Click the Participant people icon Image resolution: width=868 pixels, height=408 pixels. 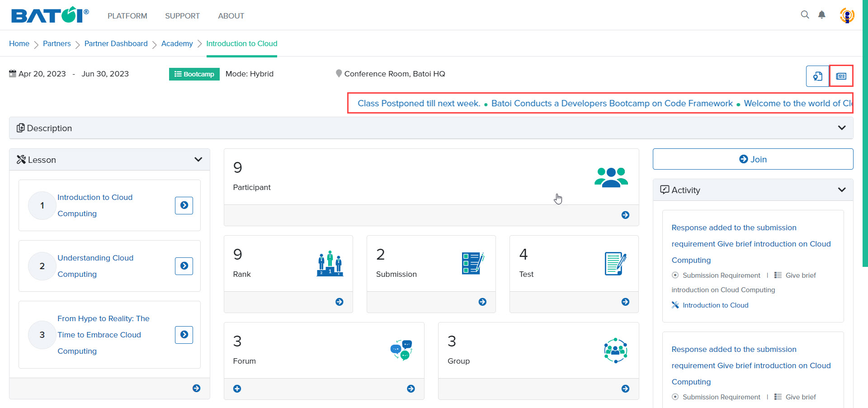[x=611, y=177]
